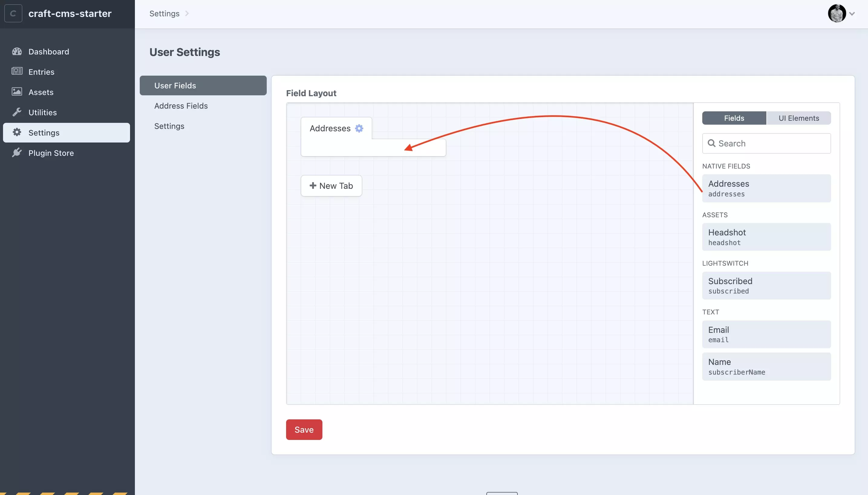This screenshot has width=868, height=495.
Task: Click the Settings gear icon in sidebar
Action: (17, 132)
